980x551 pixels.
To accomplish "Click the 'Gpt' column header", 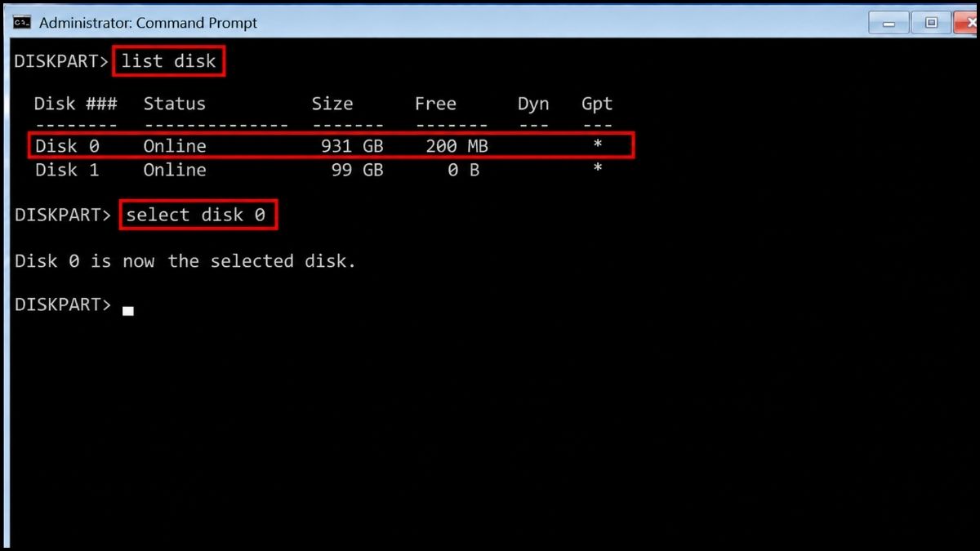I will (x=597, y=104).
